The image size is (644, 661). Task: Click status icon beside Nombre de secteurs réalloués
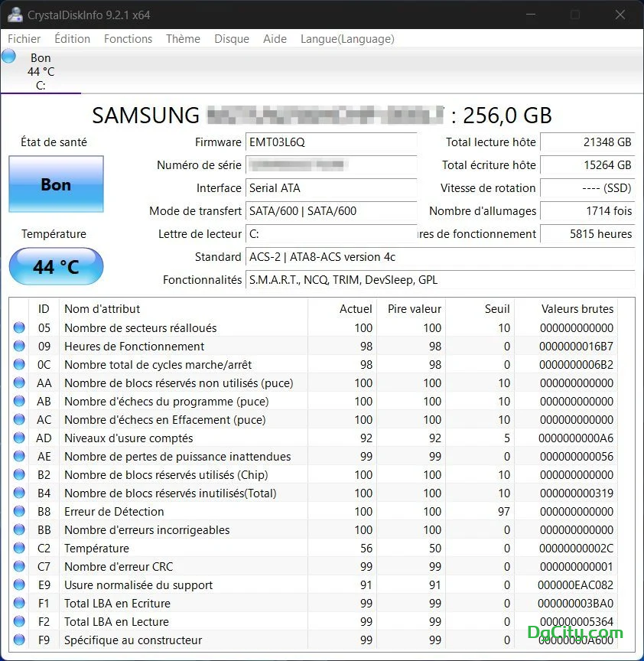point(19,328)
